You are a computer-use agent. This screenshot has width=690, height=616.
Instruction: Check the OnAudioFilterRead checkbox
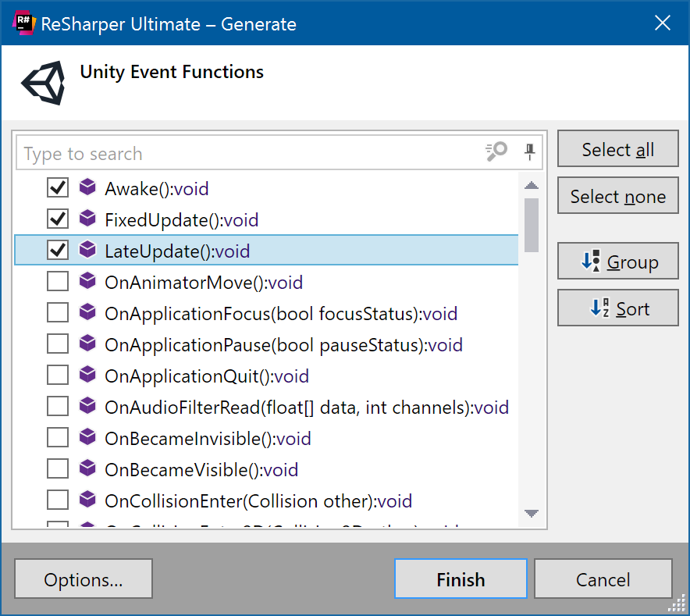(x=58, y=407)
